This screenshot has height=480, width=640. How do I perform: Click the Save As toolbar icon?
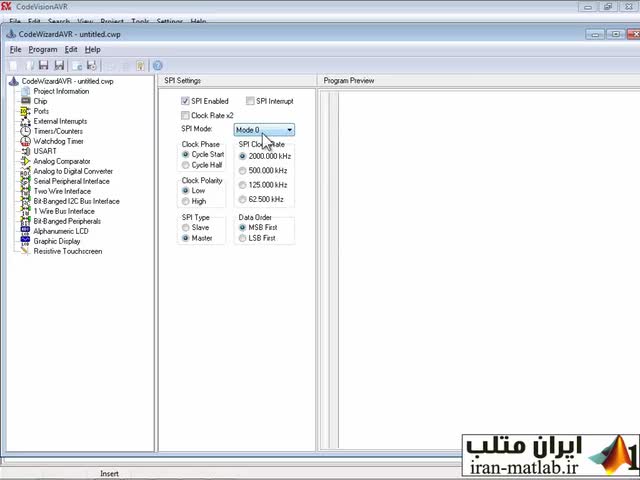click(x=60, y=65)
